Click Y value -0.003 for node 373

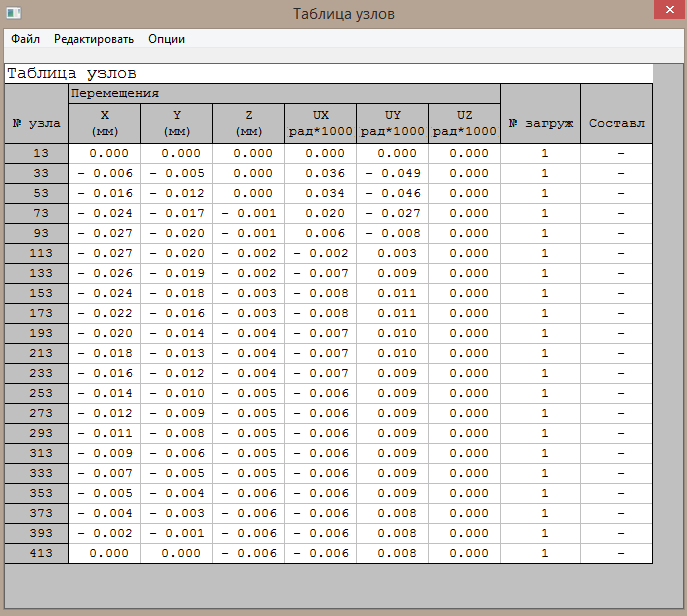coord(177,513)
